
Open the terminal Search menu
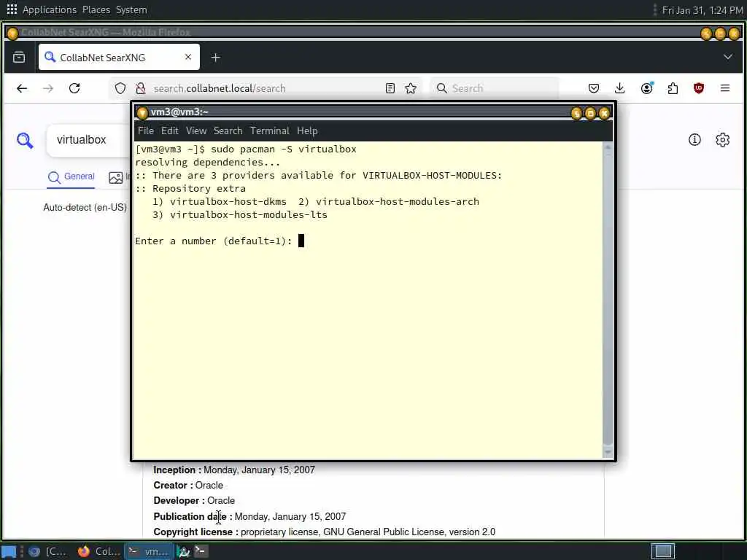tap(228, 131)
